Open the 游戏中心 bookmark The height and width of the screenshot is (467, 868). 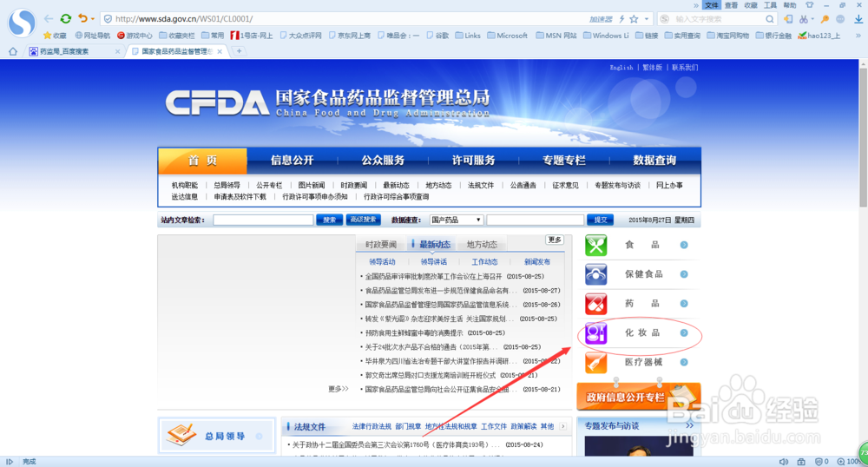[x=135, y=36]
